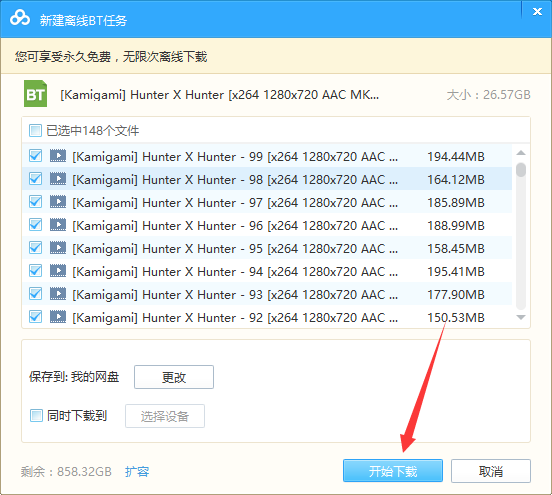Click video icon of Hunter X Hunter - 98
The height and width of the screenshot is (495, 552).
(x=58, y=179)
